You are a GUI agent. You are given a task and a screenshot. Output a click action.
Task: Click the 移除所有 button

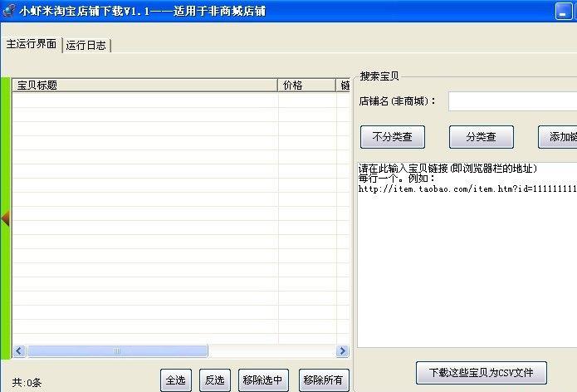[323, 380]
